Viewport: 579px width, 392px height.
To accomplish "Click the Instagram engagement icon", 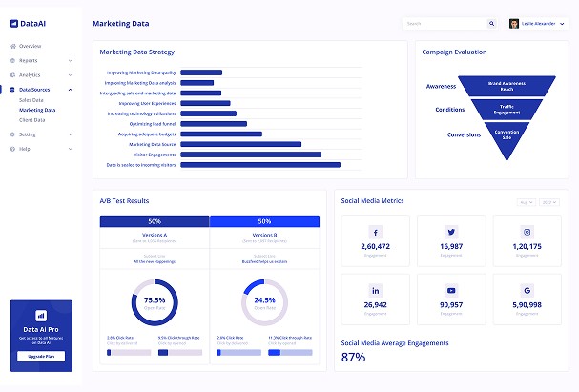I will coord(527,232).
